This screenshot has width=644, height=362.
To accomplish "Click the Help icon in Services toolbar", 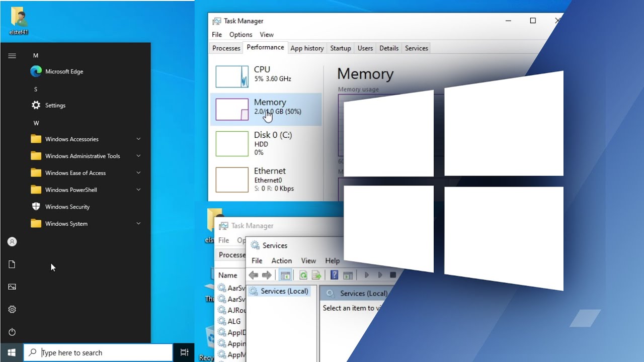I will 334,275.
